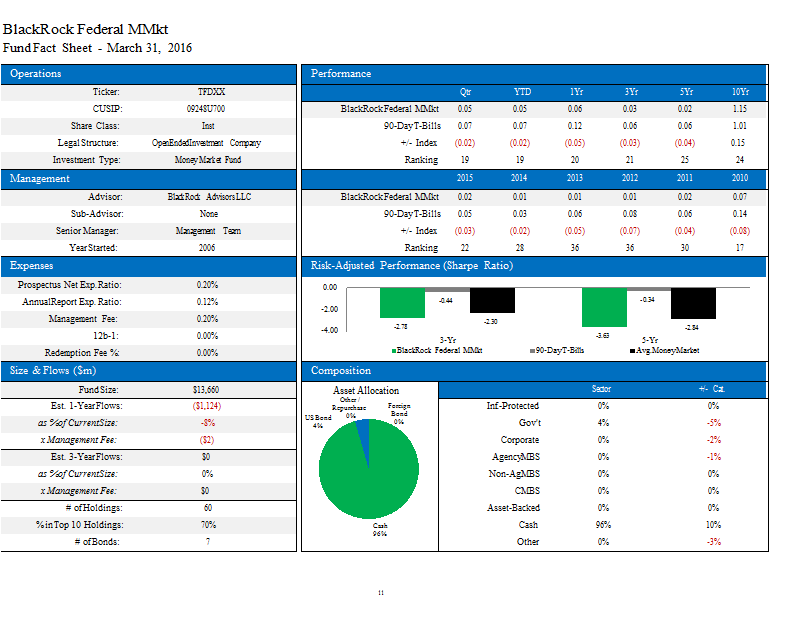Click the "12b-1:" label

tap(106, 336)
